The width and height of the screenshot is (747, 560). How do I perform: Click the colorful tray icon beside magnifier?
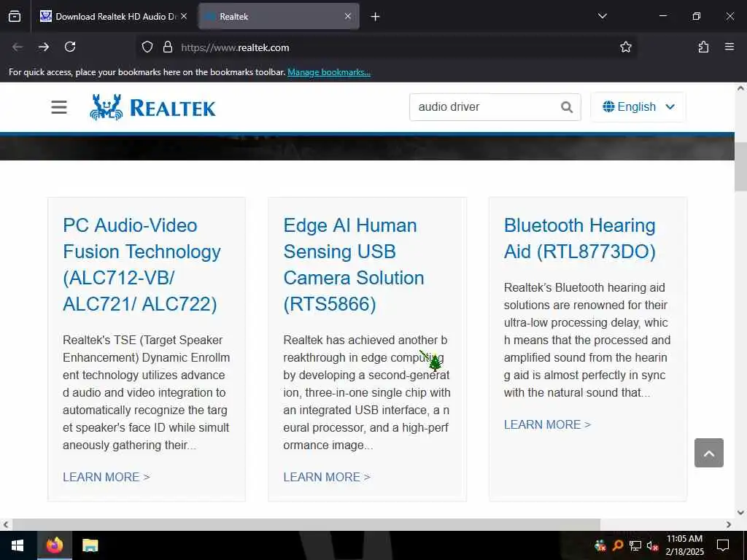click(600, 545)
